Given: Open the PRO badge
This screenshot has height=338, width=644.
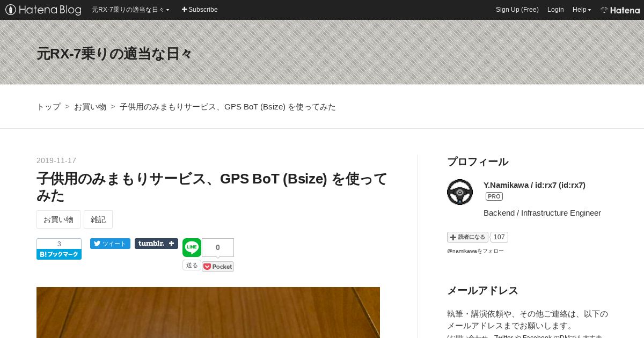Looking at the screenshot, I should (x=494, y=196).
